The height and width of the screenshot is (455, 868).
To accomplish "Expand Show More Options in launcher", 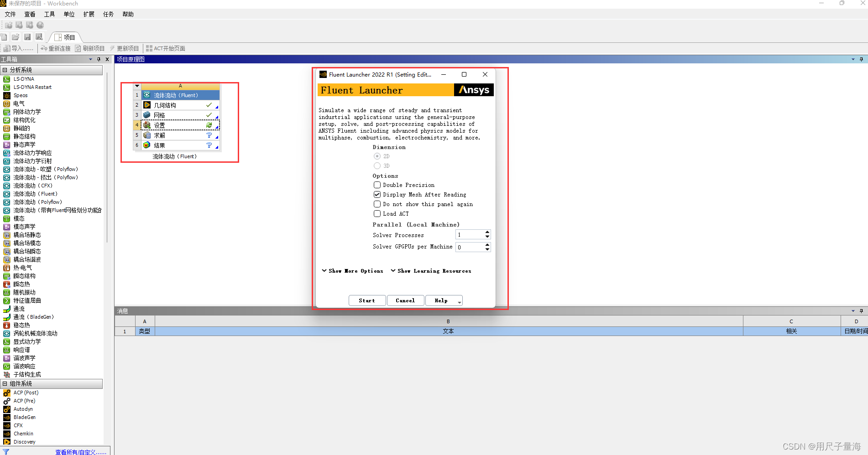I will [x=353, y=271].
